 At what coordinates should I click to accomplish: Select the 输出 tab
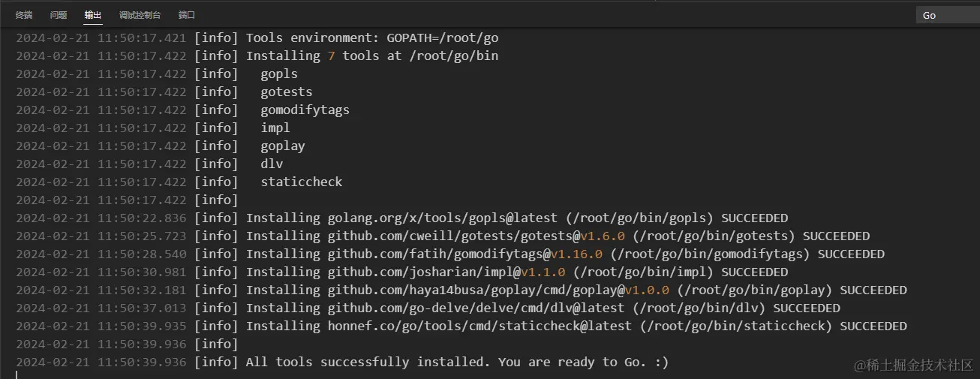(93, 15)
